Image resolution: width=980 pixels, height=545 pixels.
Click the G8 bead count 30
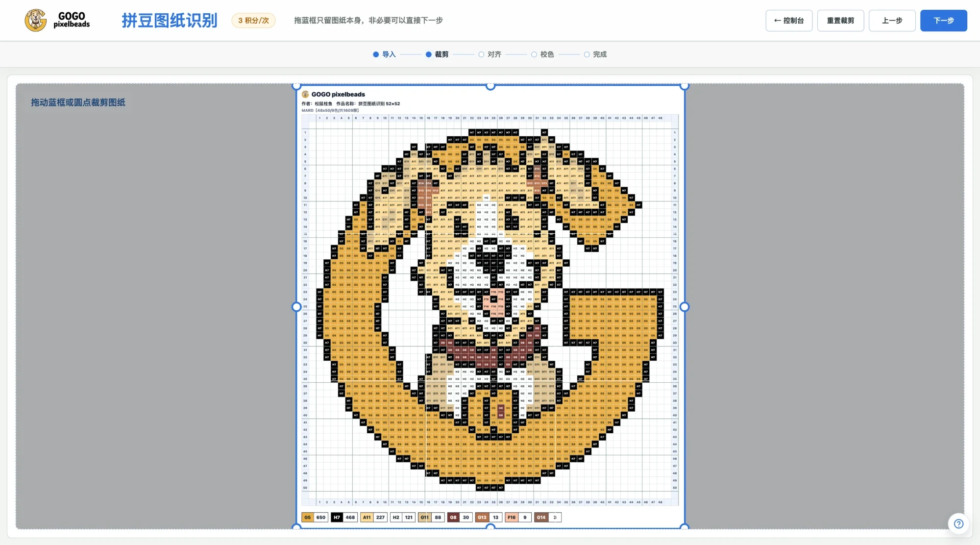click(465, 517)
